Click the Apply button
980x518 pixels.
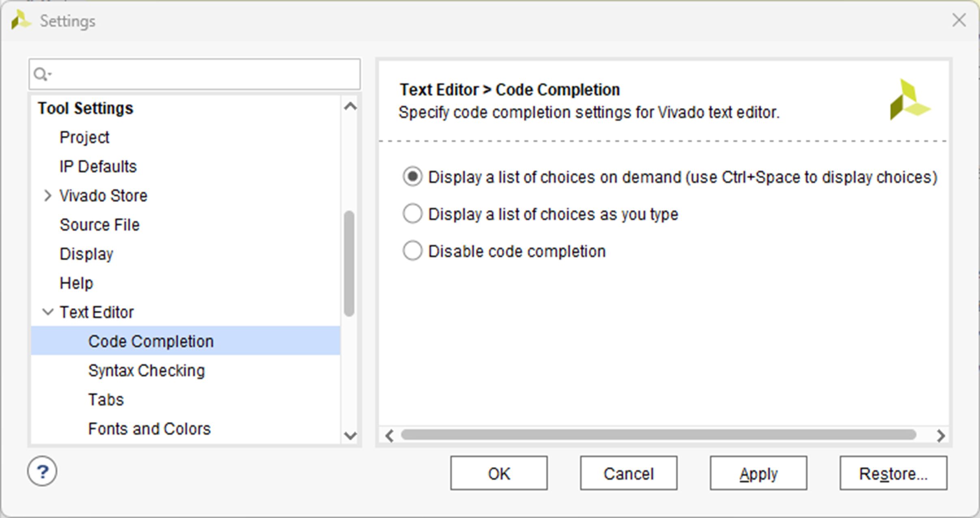758,473
